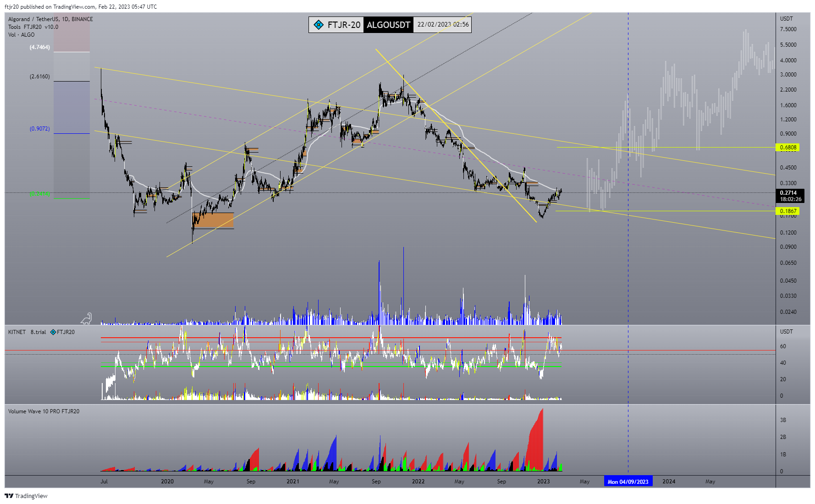815x504 pixels.
Task: Click the ftjr20 published on TradingView.com header
Action: pyautogui.click(x=81, y=7)
